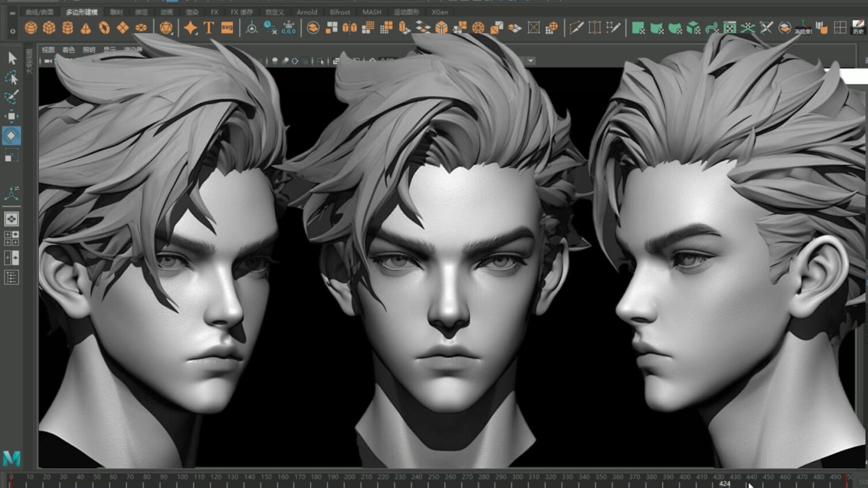Viewport: 868px width, 488px height.
Task: Click the Super Shapes star icon
Action: pyautogui.click(x=190, y=28)
